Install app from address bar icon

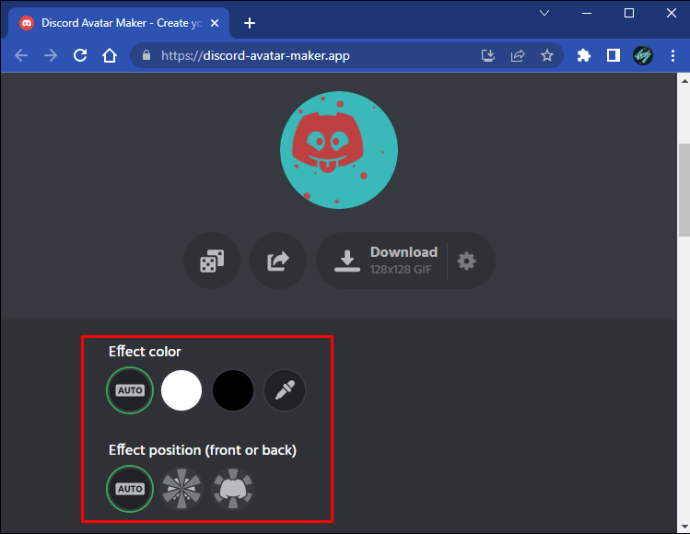(x=488, y=55)
